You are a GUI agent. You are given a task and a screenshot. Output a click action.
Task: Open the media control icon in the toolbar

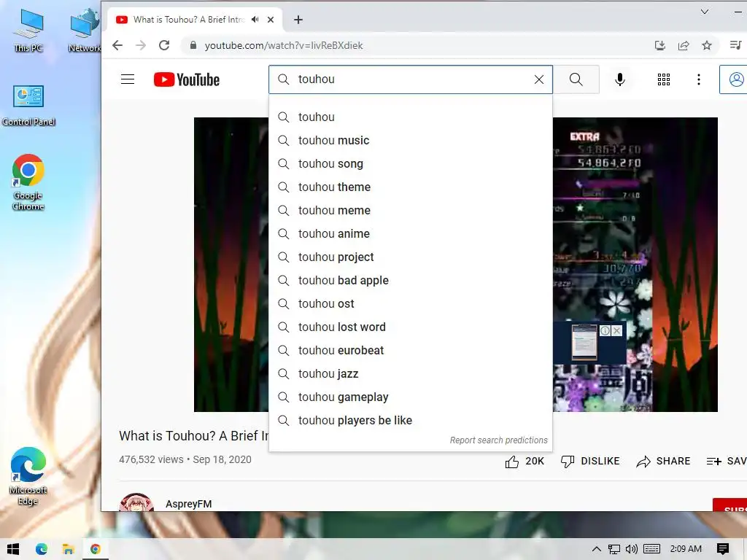pos(736,45)
